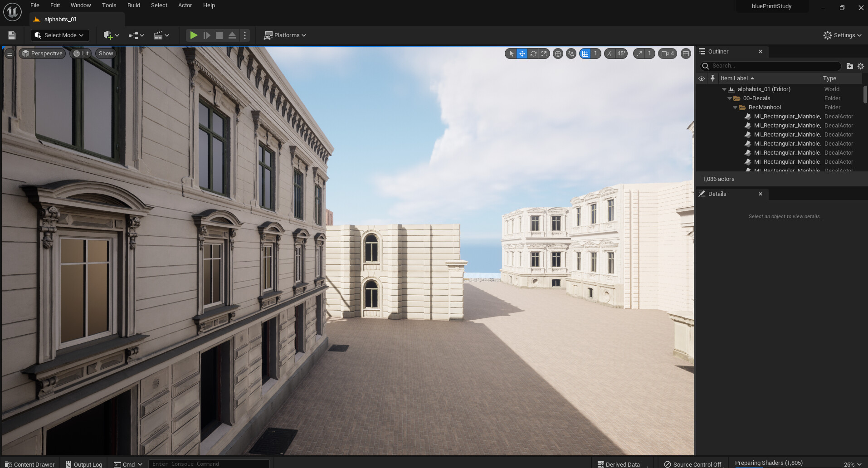868x468 pixels.
Task: Click Source Control Off in status bar
Action: [x=692, y=464]
